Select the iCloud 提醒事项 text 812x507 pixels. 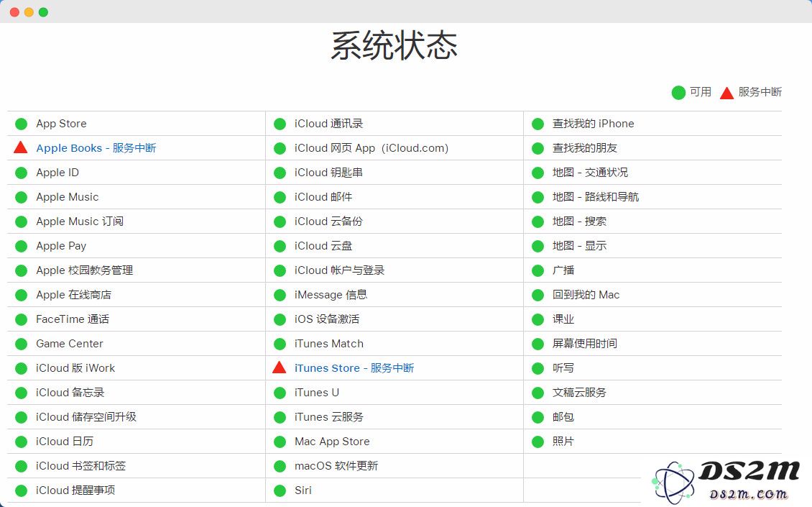coord(75,490)
